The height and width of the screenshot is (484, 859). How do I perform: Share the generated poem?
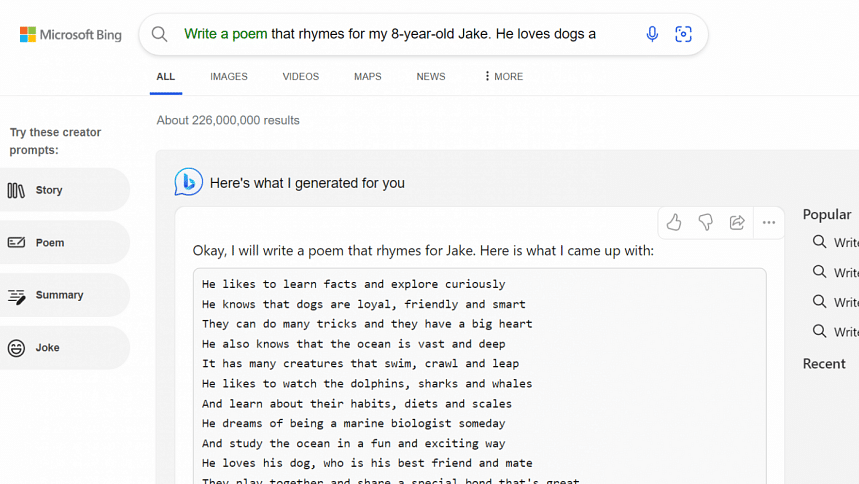pyautogui.click(x=737, y=223)
